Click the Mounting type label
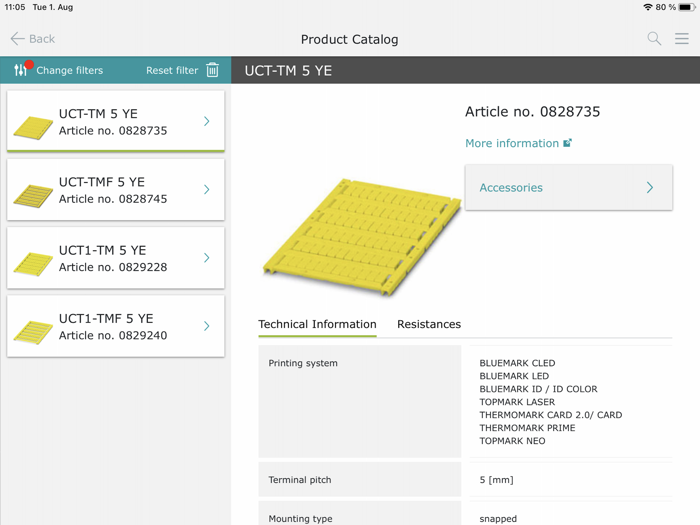The image size is (700, 525). 300,518
